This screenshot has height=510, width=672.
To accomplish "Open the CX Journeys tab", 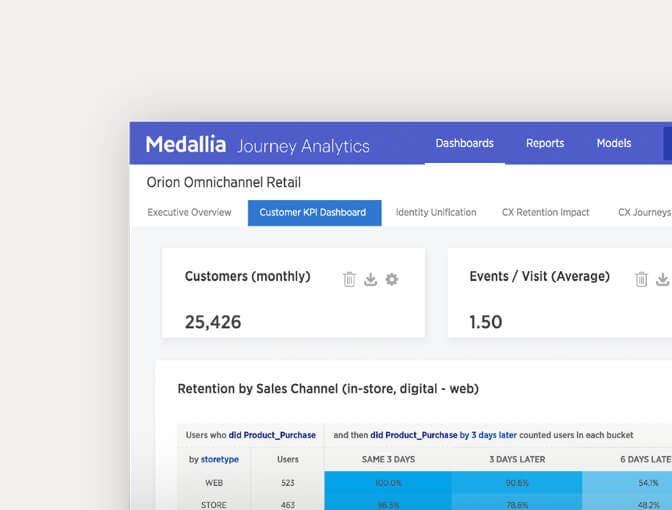I will (645, 213).
